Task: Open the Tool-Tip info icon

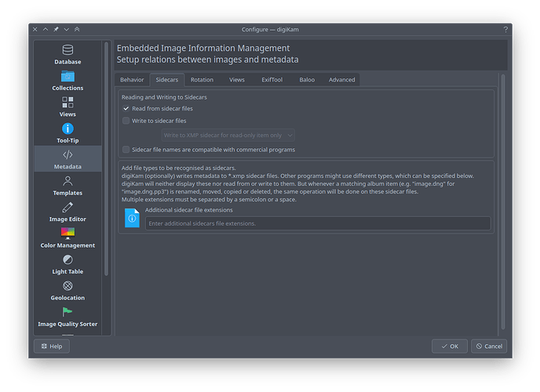Action: click(x=67, y=129)
